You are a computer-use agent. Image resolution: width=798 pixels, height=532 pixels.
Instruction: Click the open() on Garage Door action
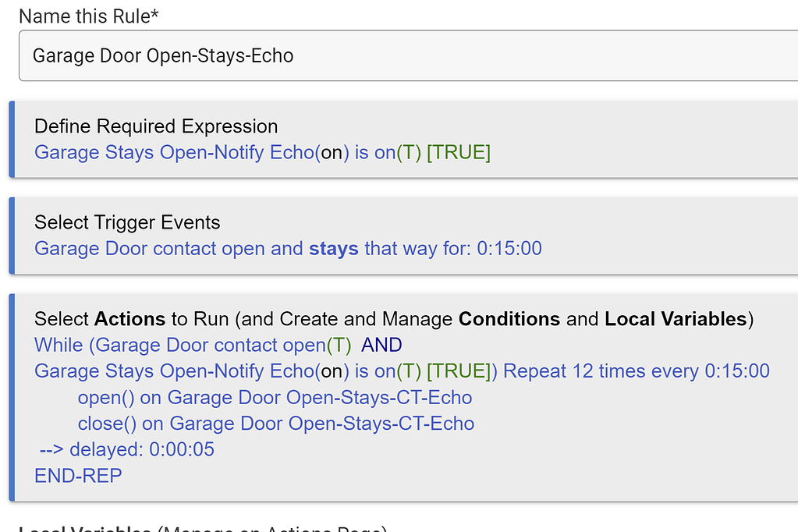point(275,397)
